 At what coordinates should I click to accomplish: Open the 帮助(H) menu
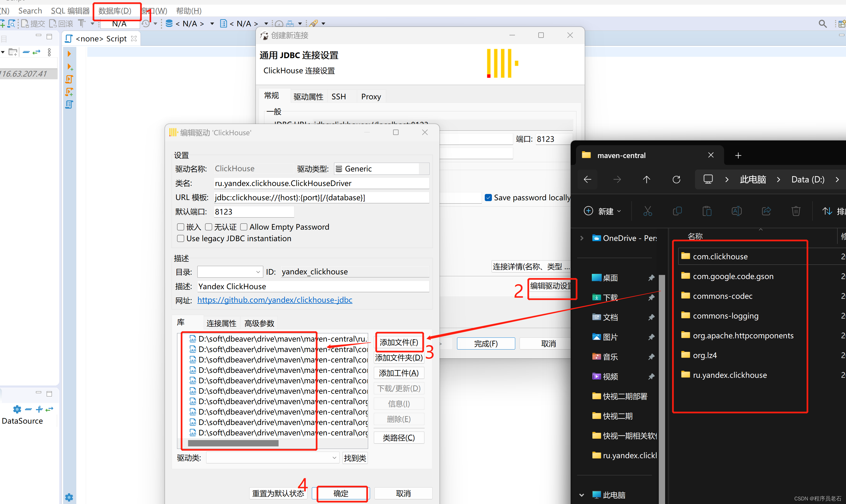pyautogui.click(x=189, y=11)
